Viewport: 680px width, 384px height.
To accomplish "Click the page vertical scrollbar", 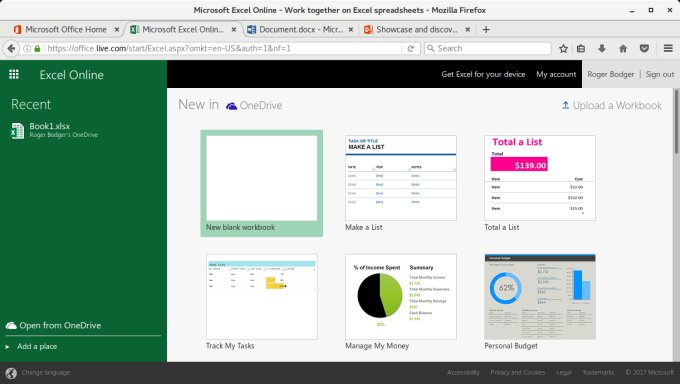I will (x=676, y=121).
